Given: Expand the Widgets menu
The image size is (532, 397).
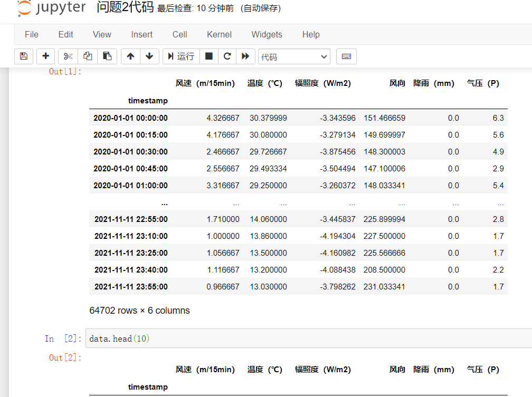Looking at the screenshot, I should click(267, 34).
